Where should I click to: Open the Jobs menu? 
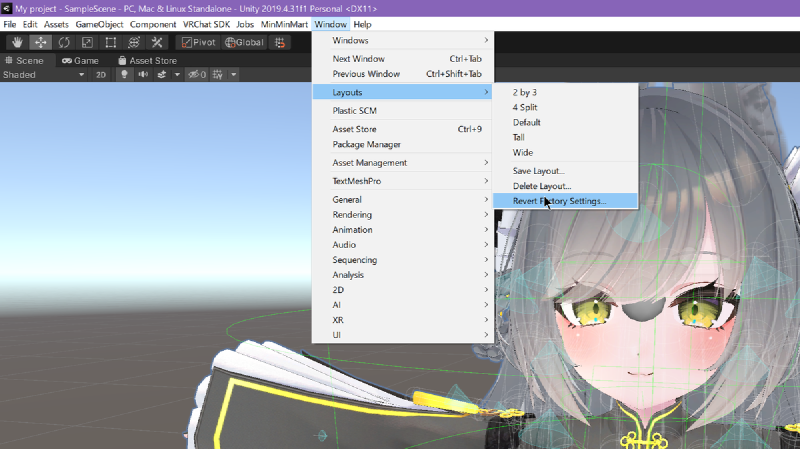[x=245, y=24]
